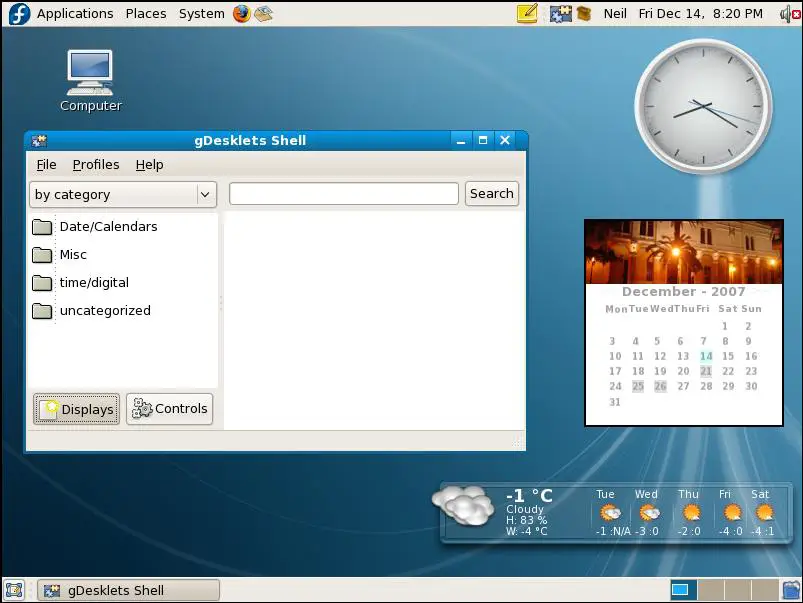Expand the time/digital category folder
803x603 pixels.
tap(94, 283)
